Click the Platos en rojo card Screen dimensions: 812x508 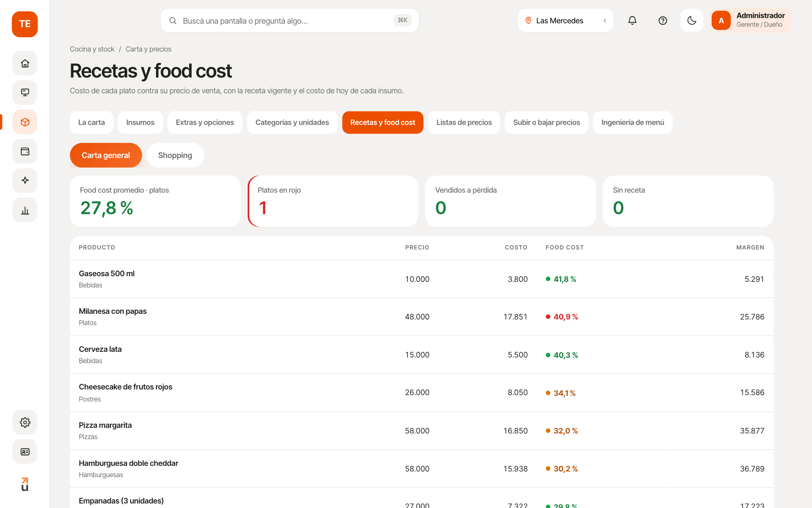coord(333,201)
